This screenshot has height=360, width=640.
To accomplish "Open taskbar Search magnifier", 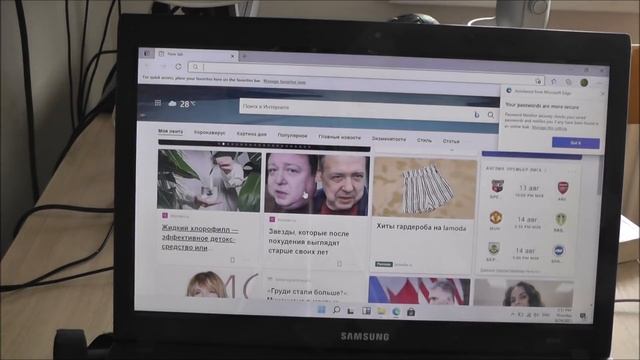I will click(x=336, y=310).
